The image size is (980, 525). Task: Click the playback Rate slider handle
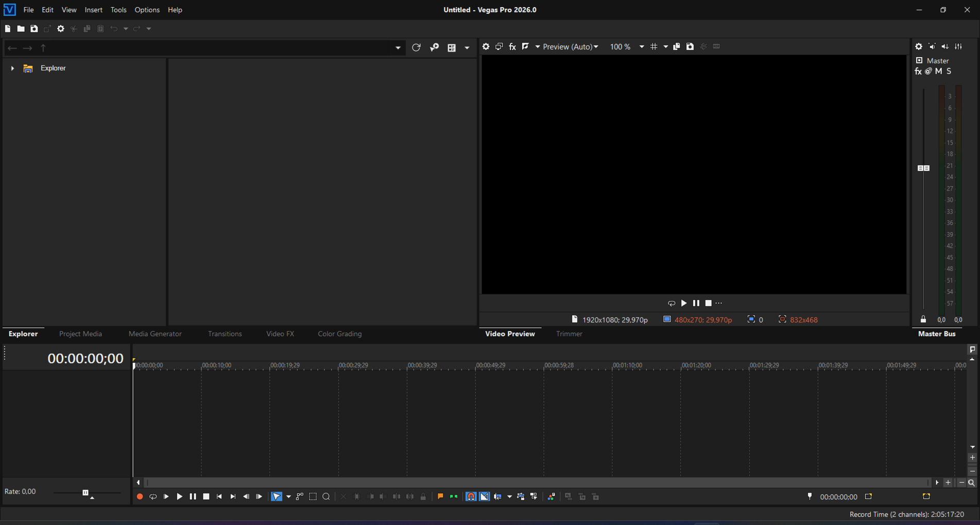85,493
